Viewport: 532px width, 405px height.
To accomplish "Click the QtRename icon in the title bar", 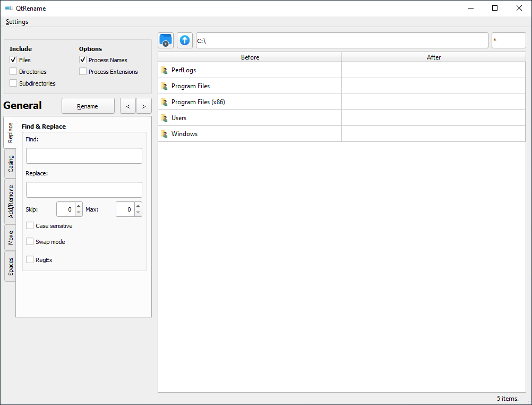I will (x=7, y=8).
